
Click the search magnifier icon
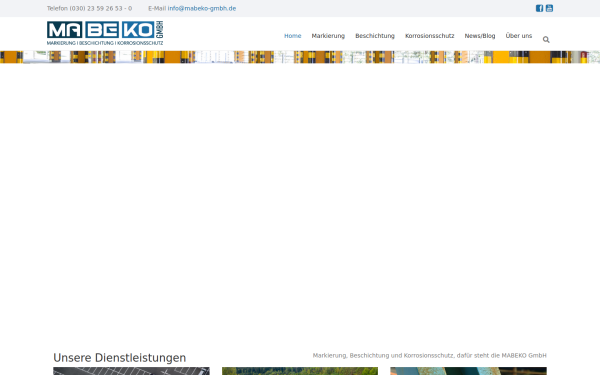pyautogui.click(x=546, y=39)
